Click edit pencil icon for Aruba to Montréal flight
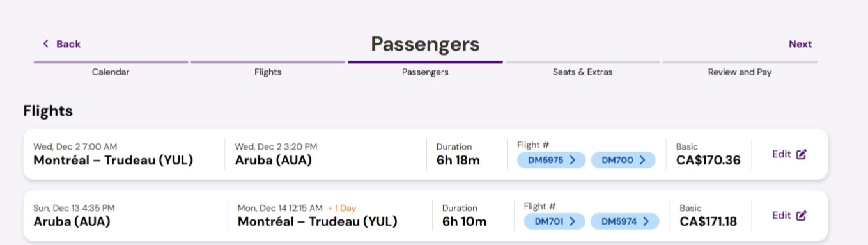The image size is (868, 245). click(802, 216)
